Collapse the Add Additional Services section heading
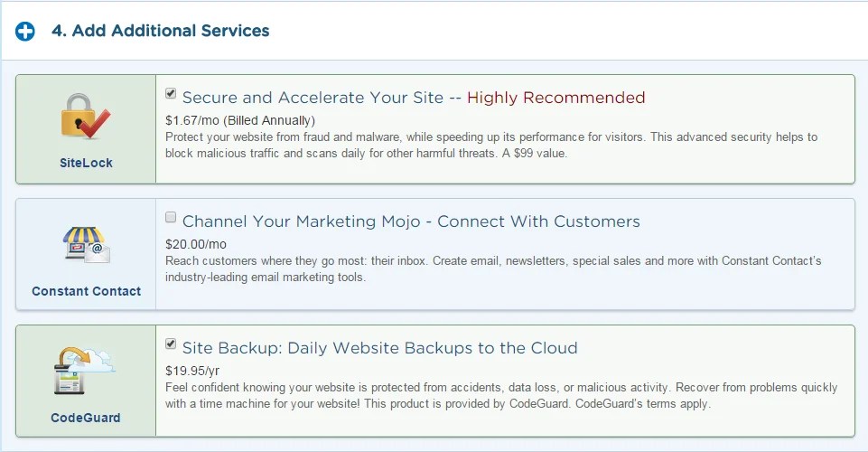Viewport: 868px width, 452px height. click(x=161, y=31)
